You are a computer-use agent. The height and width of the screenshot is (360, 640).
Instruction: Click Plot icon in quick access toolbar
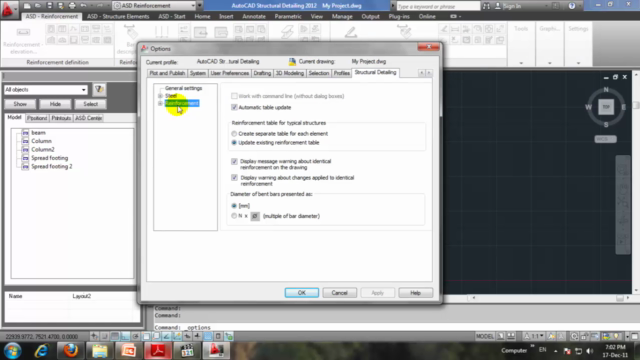click(x=72, y=6)
